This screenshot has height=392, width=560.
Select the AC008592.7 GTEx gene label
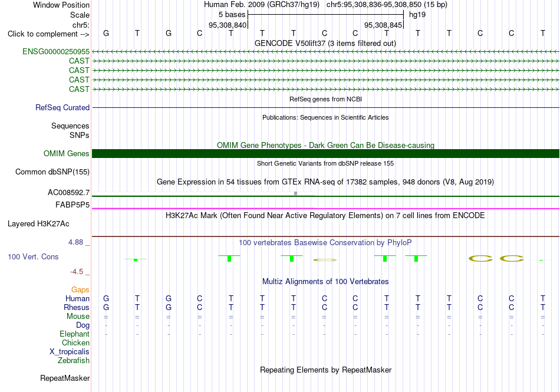[68, 192]
